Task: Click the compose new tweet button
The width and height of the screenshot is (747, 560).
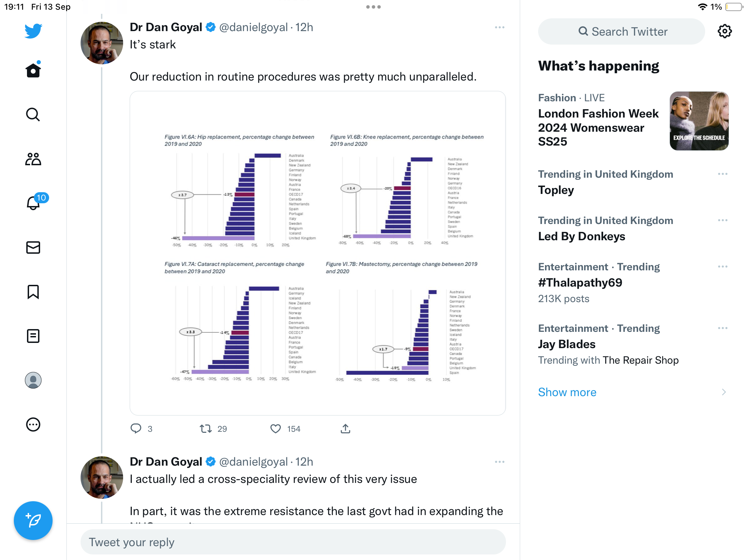Action: (x=33, y=520)
